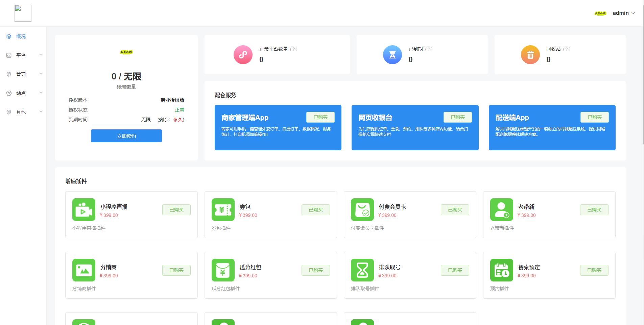Click the 站点 gear icon in sidebar

[9, 93]
